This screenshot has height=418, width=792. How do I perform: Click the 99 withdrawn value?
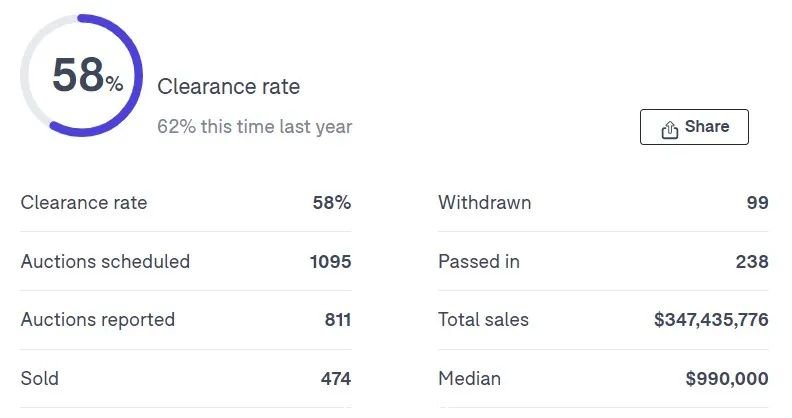pyautogui.click(x=758, y=202)
